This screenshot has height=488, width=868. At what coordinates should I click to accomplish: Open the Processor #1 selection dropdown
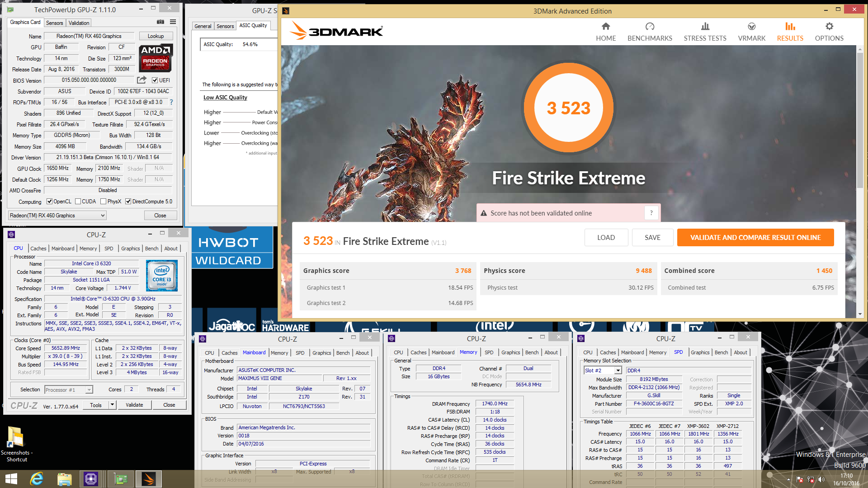pyautogui.click(x=68, y=389)
